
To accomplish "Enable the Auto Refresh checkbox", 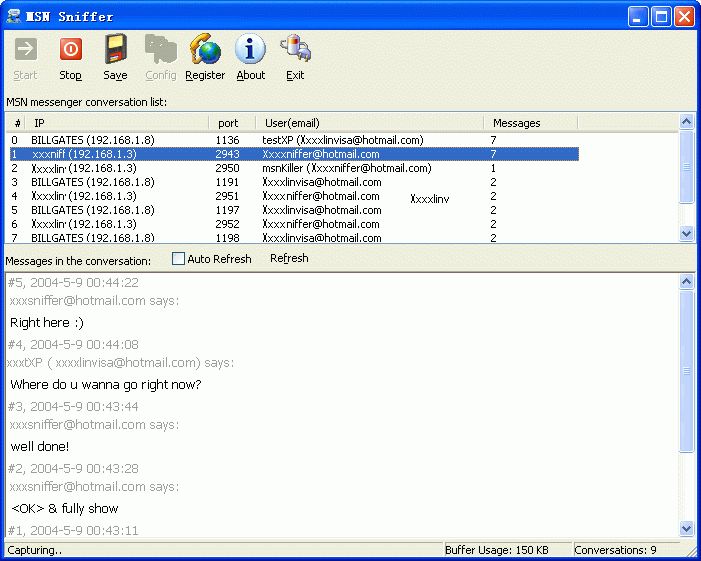I will (x=178, y=258).
